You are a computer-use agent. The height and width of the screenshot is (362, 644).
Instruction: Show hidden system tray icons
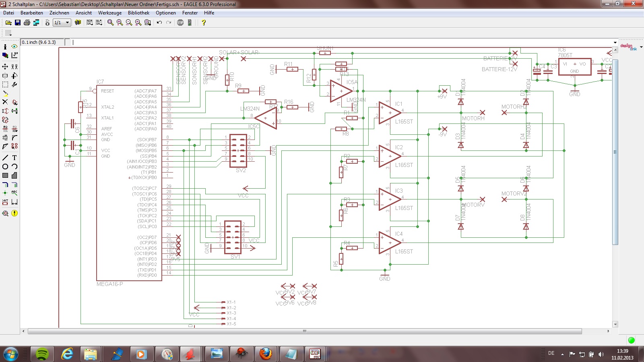tap(562, 354)
